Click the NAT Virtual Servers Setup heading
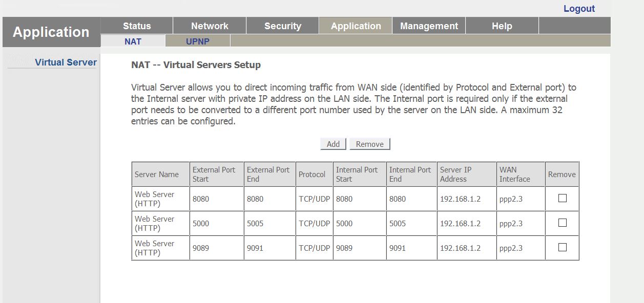This screenshot has width=644, height=303. pyautogui.click(x=196, y=65)
